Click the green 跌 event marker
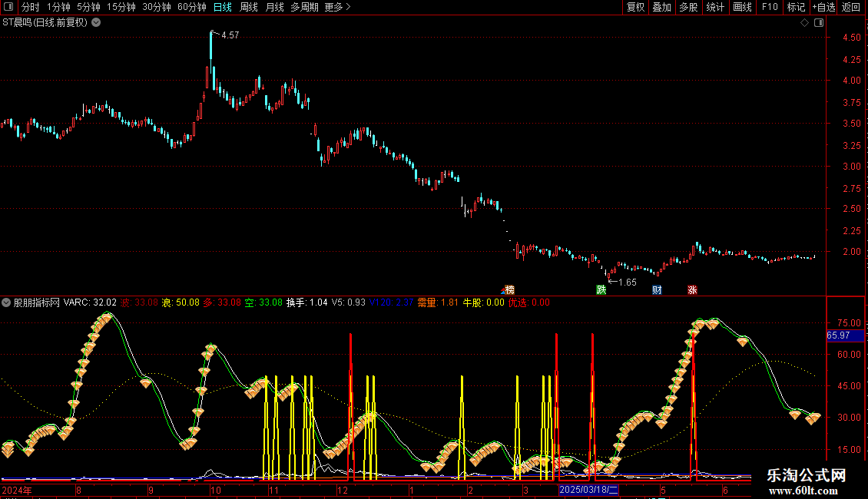Screen dimensions: 868x499 coord(601,290)
